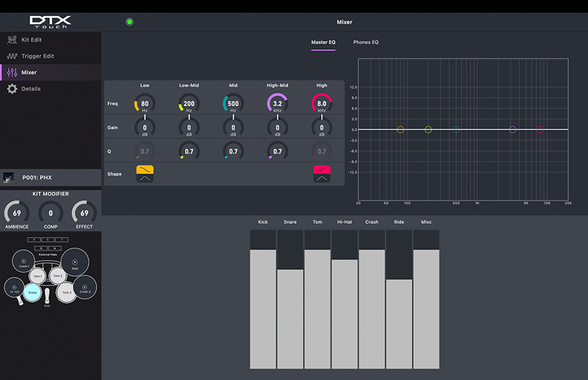Select the Ride cymbal pad
The height and width of the screenshot is (380, 588).
74,262
